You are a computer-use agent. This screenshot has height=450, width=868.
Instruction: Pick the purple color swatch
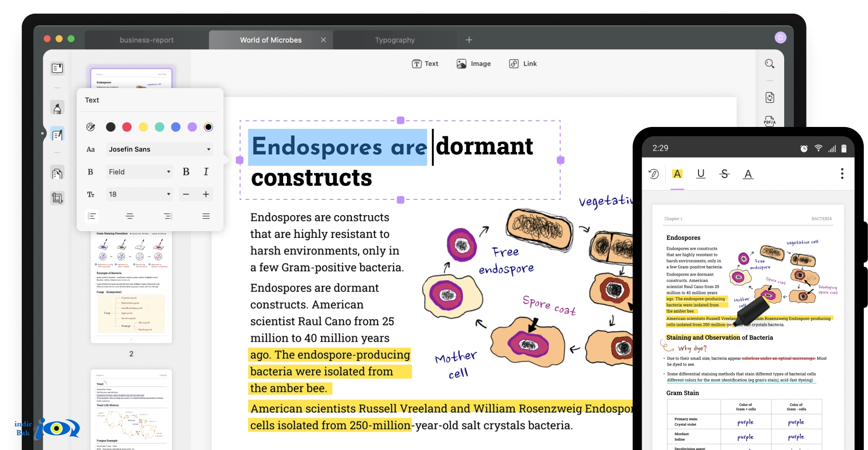click(x=192, y=127)
